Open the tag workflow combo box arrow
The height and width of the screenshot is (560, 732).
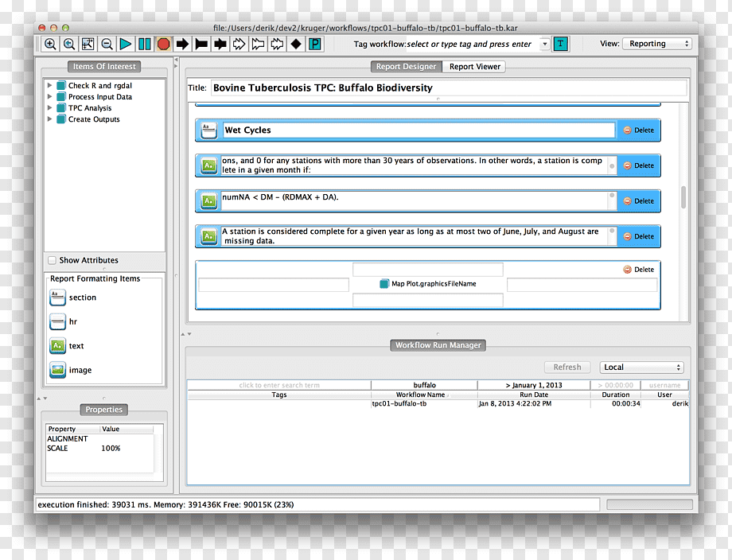(x=545, y=44)
